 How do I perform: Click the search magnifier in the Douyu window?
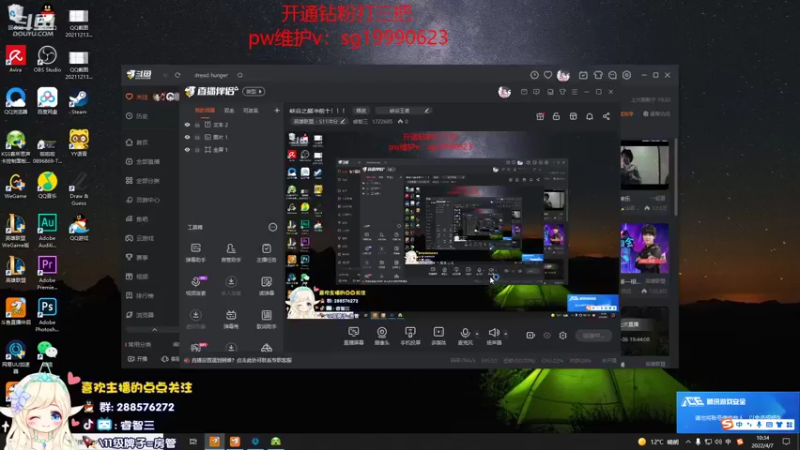click(x=240, y=75)
